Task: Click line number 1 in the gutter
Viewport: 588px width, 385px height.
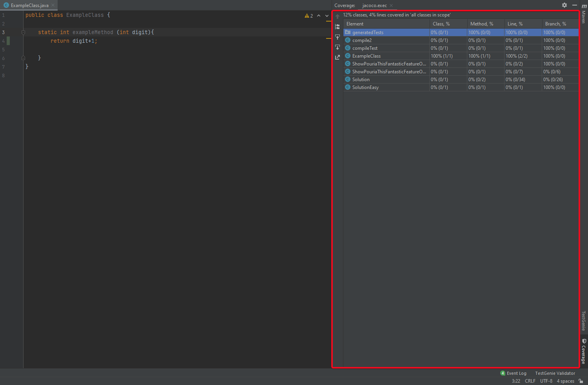Action: click(4, 15)
